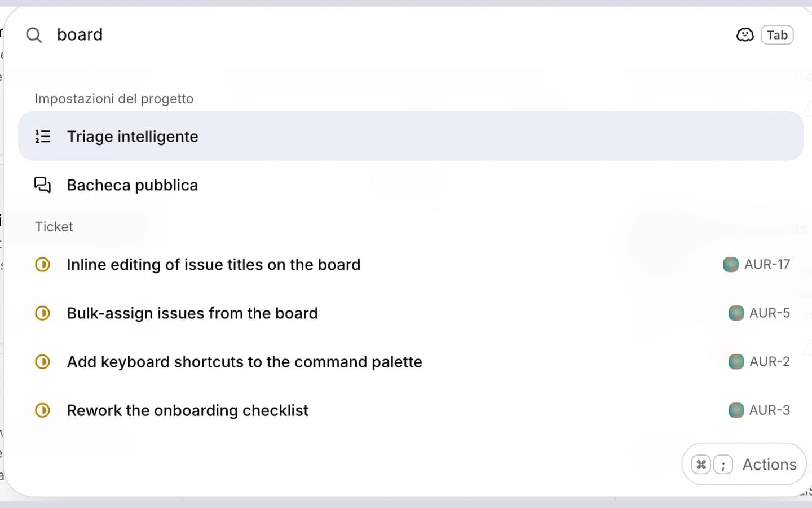Open ticket Add keyboard shortcuts to command palette
The height and width of the screenshot is (508, 812).
click(411, 361)
